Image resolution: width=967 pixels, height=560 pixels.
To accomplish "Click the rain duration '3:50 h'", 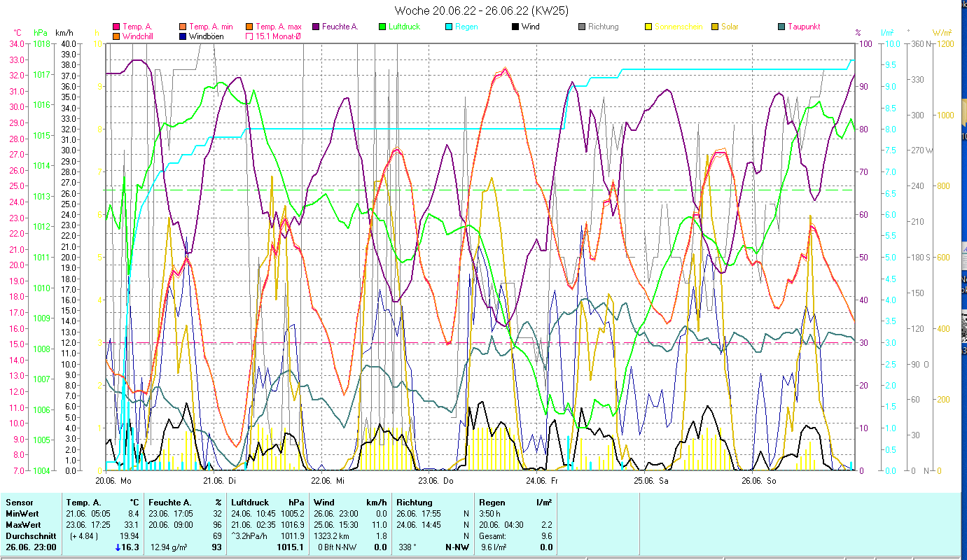I will (491, 514).
